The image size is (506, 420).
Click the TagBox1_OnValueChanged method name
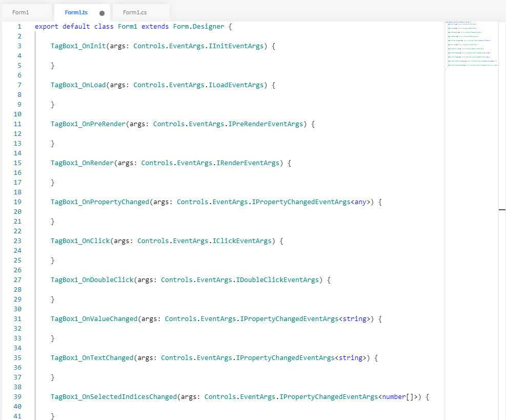[94, 318]
